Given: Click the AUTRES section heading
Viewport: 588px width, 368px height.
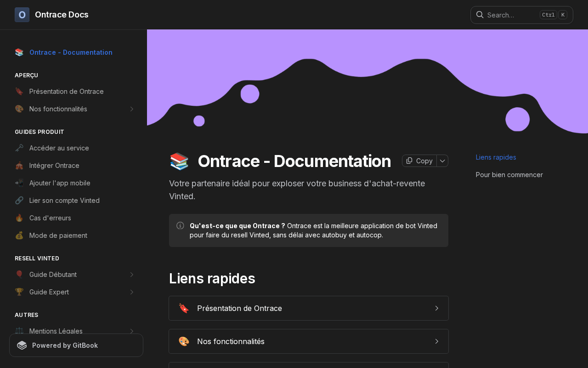Looking at the screenshot, I should click(27, 315).
